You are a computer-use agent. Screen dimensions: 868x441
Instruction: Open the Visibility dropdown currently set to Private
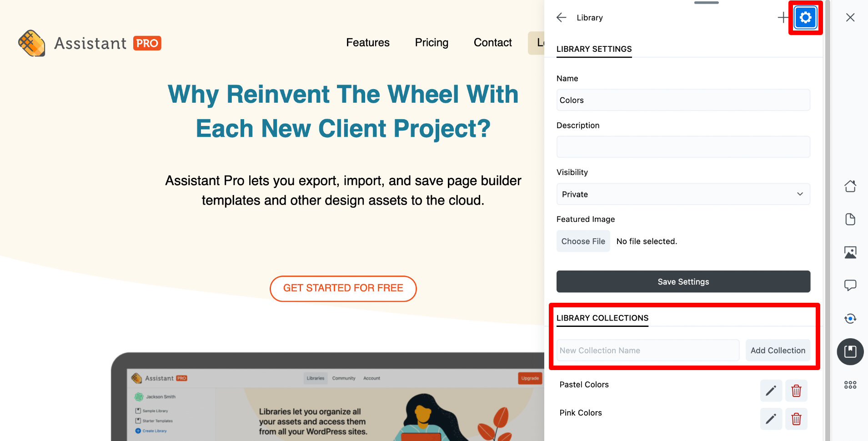coord(683,194)
